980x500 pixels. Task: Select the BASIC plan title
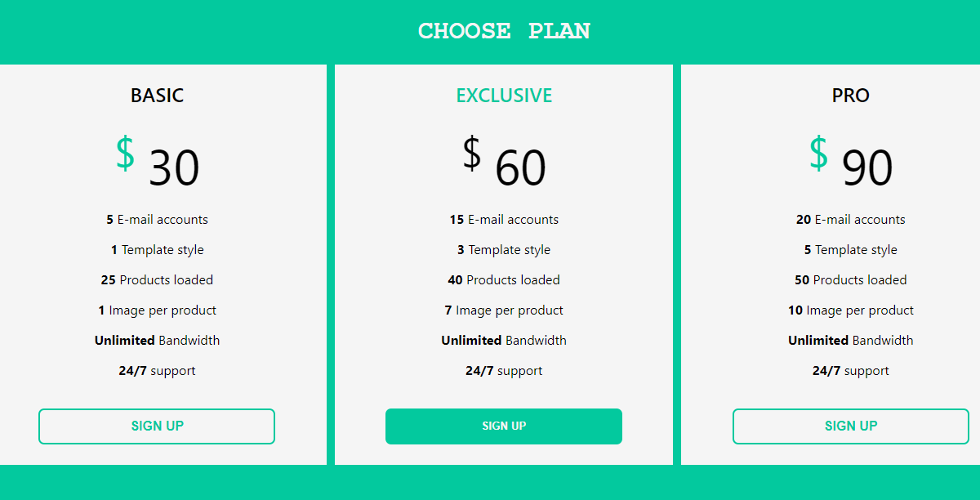tap(157, 96)
